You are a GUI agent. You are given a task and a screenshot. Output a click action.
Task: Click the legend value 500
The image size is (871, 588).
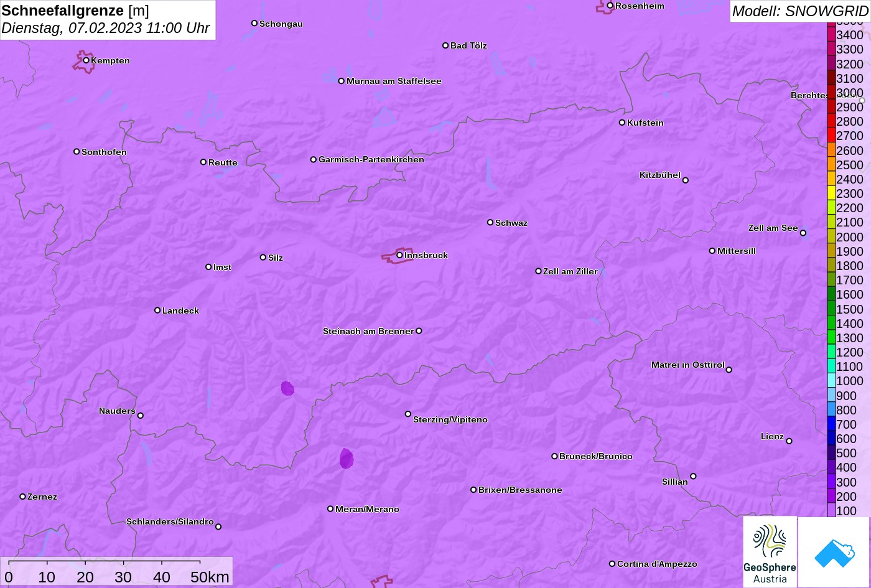pyautogui.click(x=847, y=453)
